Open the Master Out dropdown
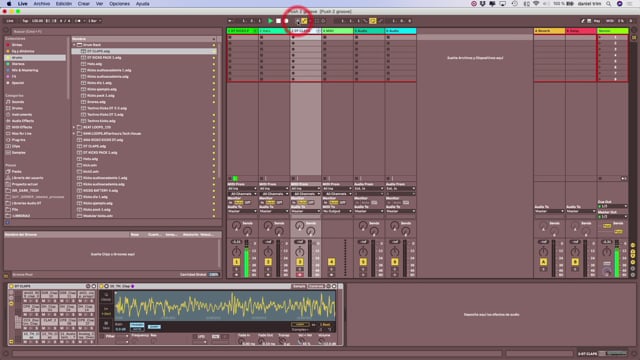 click(x=612, y=217)
